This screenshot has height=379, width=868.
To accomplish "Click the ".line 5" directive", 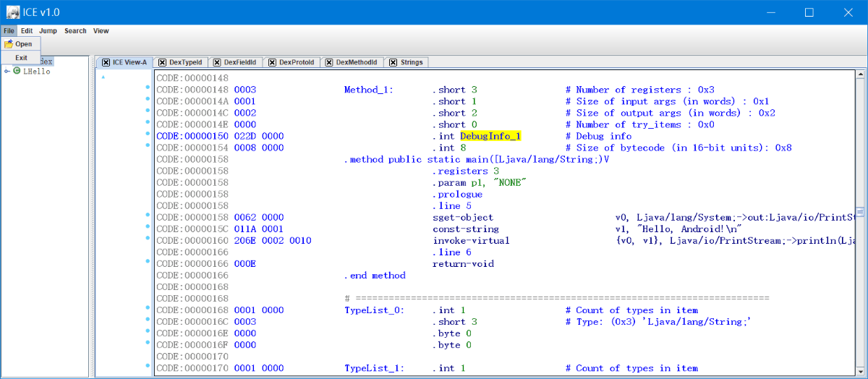I will pyautogui.click(x=452, y=206).
